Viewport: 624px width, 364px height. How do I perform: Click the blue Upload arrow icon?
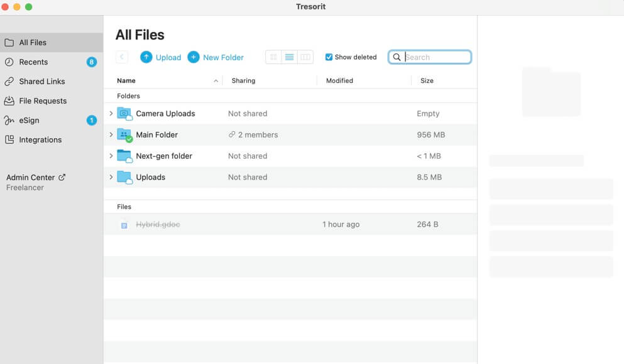(x=146, y=57)
